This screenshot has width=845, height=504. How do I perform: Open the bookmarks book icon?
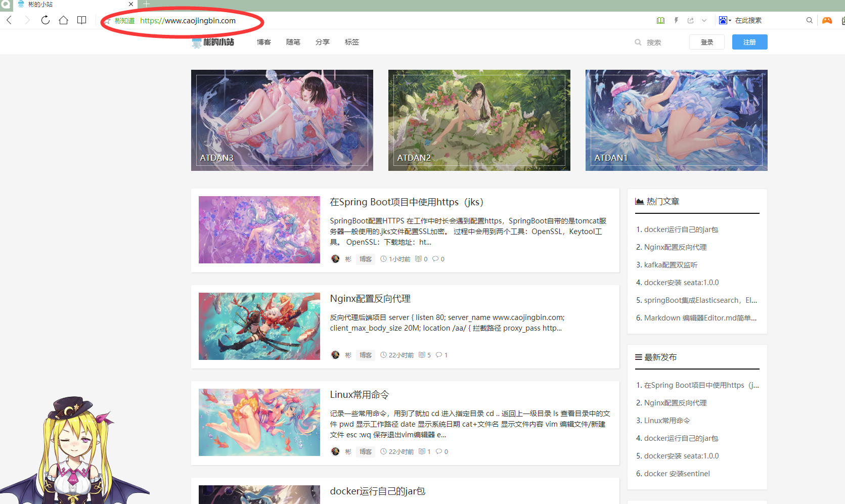tap(81, 20)
